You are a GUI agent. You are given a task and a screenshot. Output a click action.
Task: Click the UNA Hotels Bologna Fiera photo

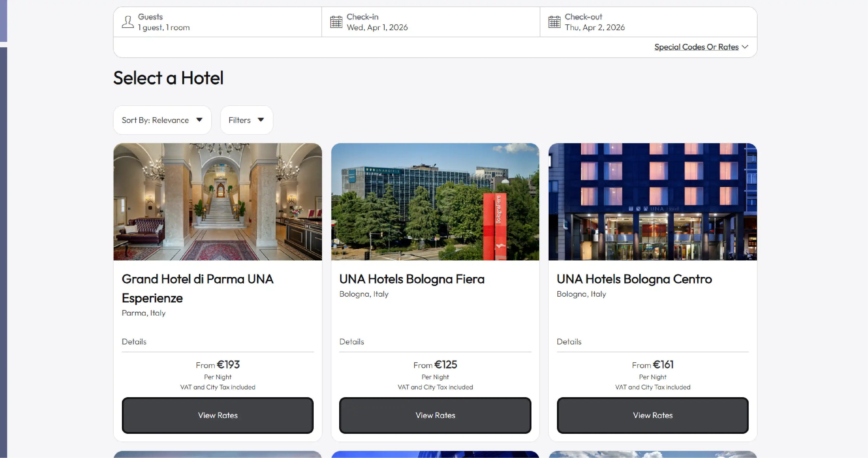435,202
